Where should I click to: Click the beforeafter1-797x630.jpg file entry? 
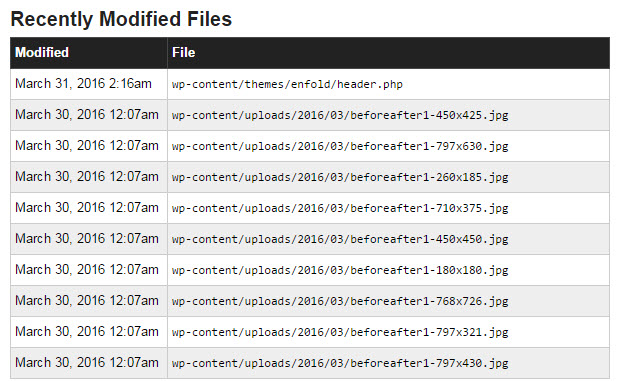[340, 146]
